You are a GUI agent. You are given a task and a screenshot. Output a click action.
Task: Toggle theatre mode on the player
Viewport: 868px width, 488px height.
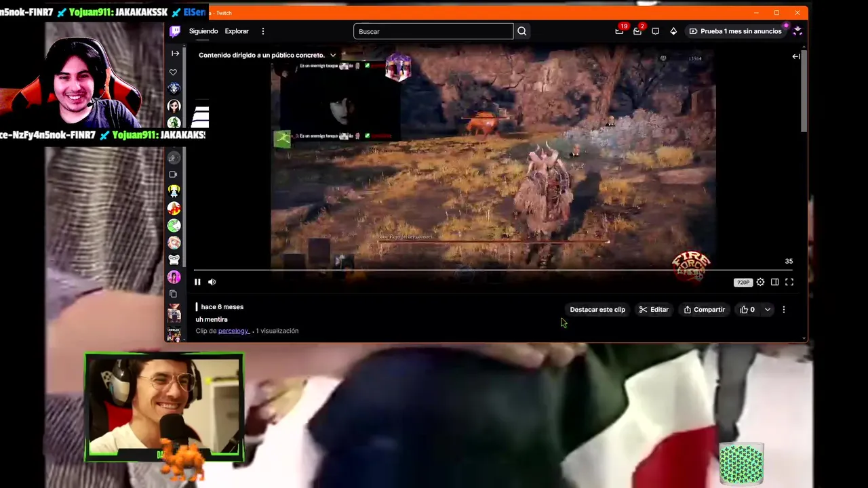(775, 282)
